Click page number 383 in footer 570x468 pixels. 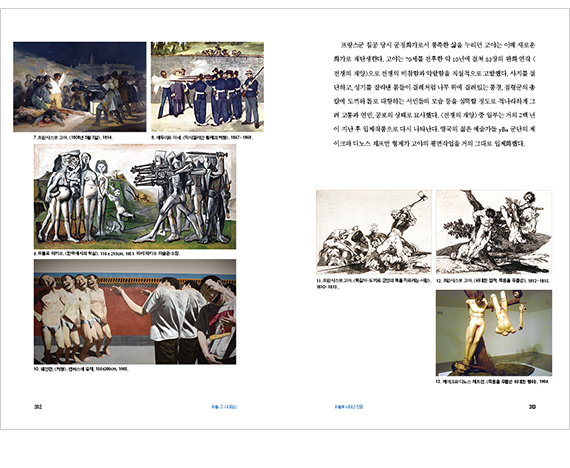coord(532,407)
